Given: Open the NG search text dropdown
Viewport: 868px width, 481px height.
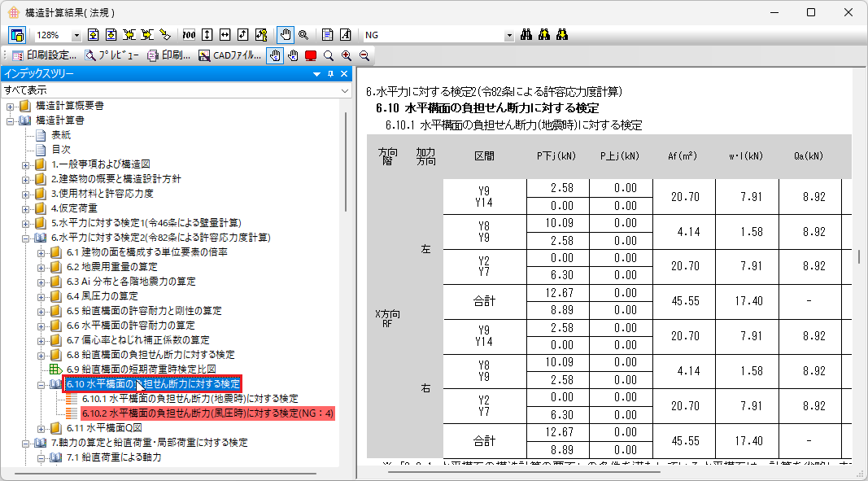Looking at the screenshot, I should (509, 36).
